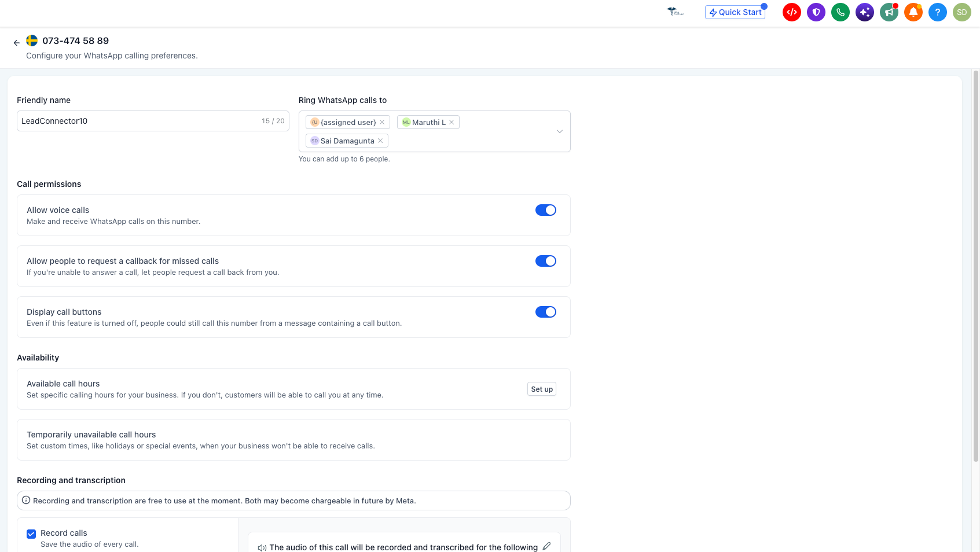Uncheck the Record calls checkbox
Image resolution: width=980 pixels, height=552 pixels.
click(x=31, y=533)
